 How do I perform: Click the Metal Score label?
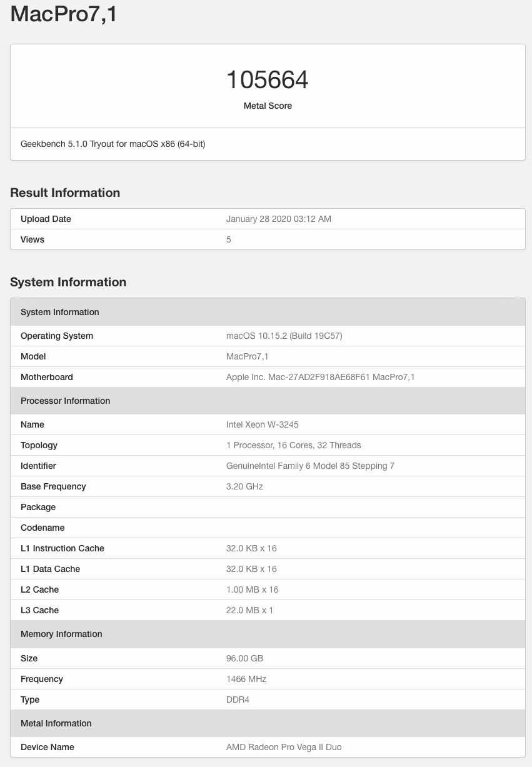coord(268,106)
